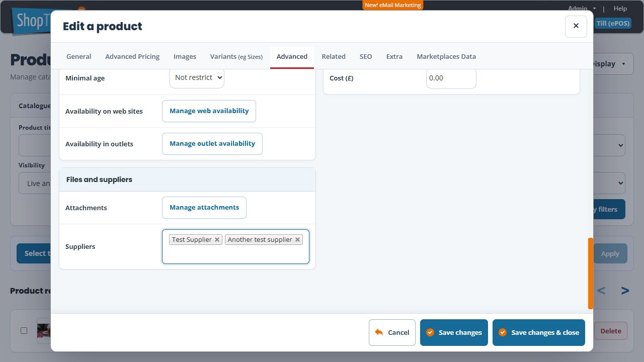Cancel editing the product
The height and width of the screenshot is (362, 644).
(392, 332)
